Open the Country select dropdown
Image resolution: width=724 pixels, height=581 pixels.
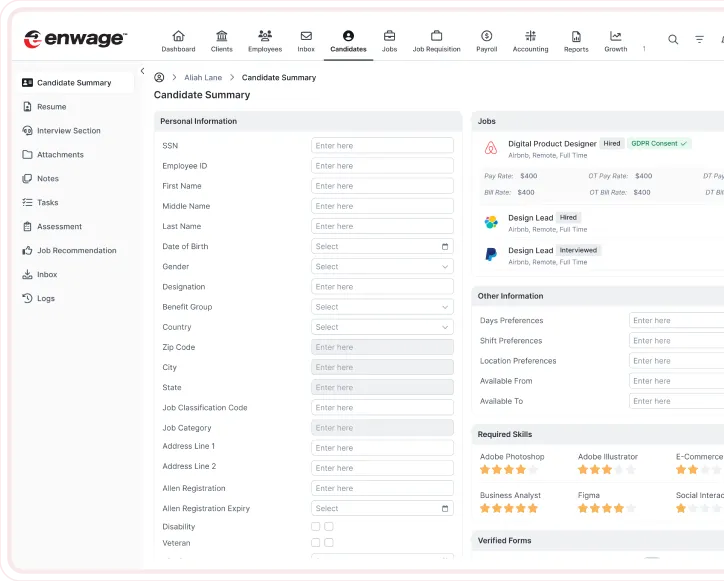(x=382, y=327)
